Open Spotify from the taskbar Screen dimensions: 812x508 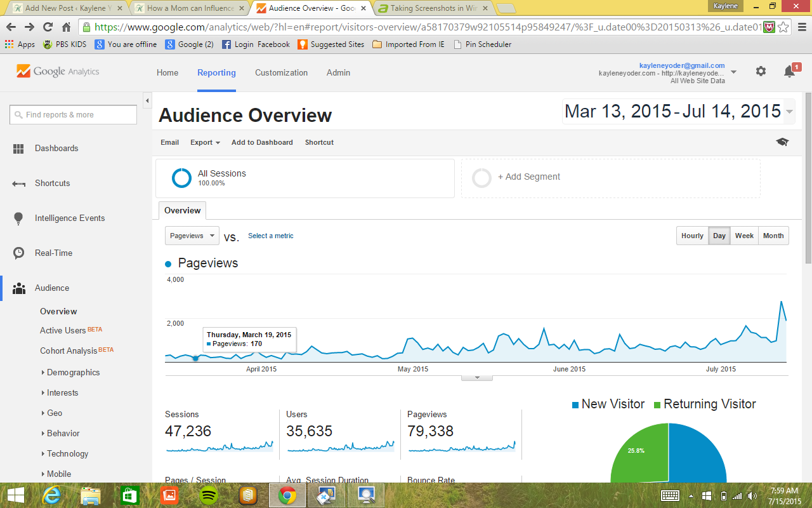click(209, 495)
